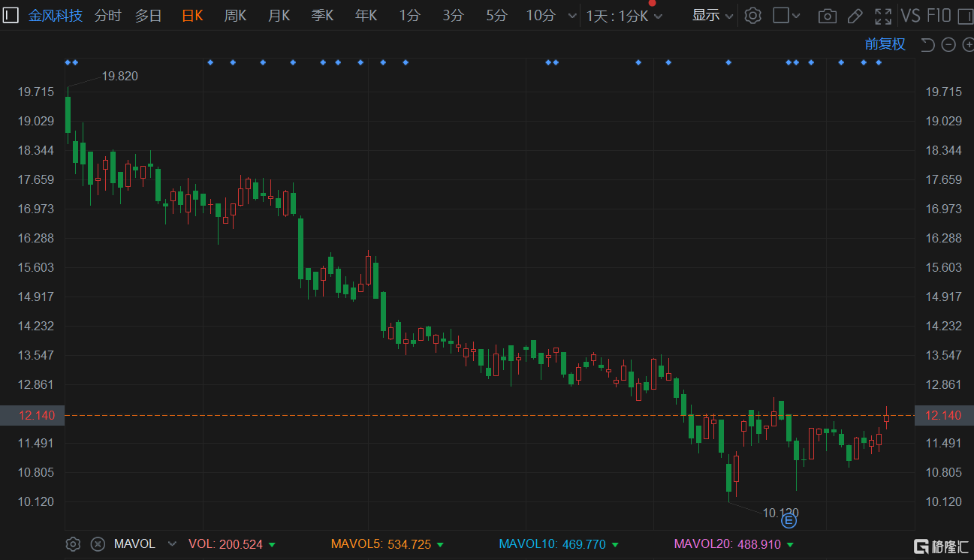Open the F10 company info
This screenshot has height=560, width=974.
coord(939,16)
